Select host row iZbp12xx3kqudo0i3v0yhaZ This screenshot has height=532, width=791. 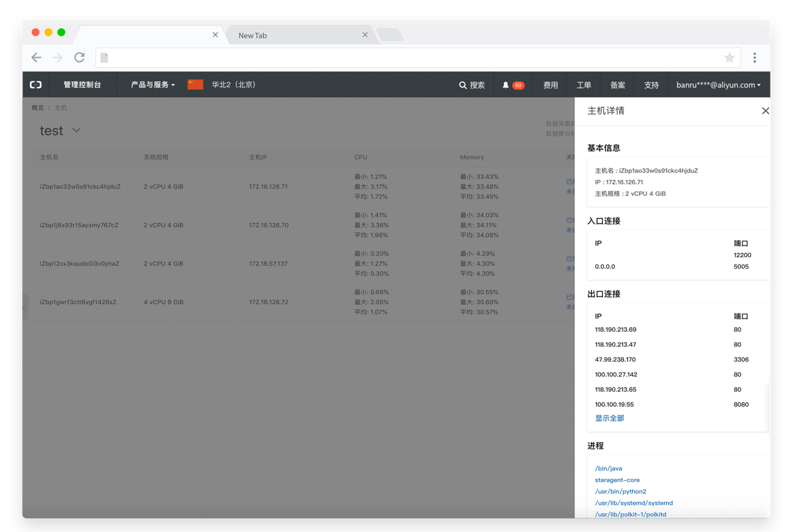click(x=303, y=263)
